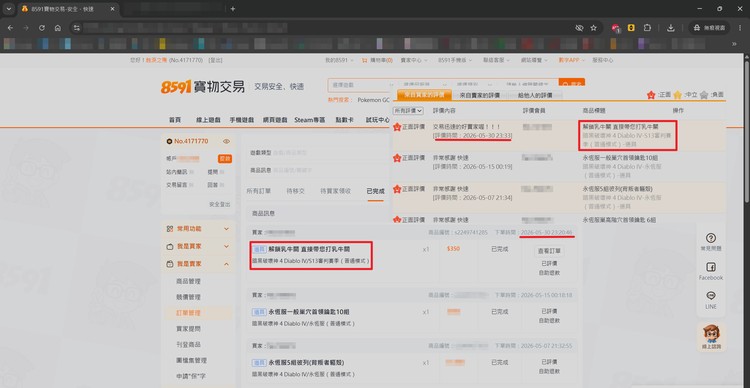This screenshot has height=388, width=750.
Task: Select the 已完成 orders tab
Action: tap(375, 191)
